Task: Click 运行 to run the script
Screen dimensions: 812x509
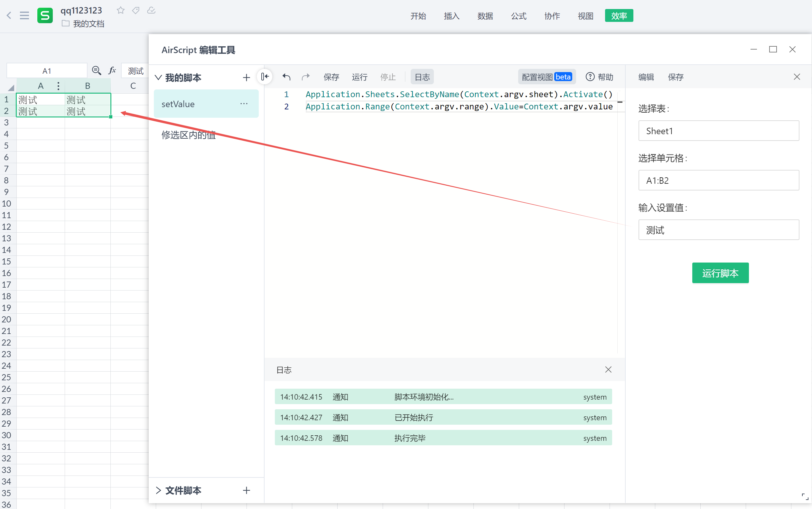Action: coord(359,77)
